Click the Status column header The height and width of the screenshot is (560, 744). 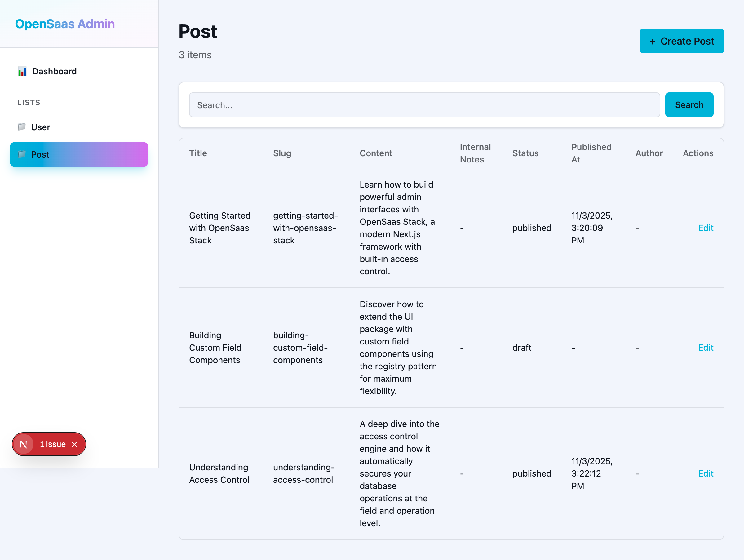pyautogui.click(x=525, y=153)
